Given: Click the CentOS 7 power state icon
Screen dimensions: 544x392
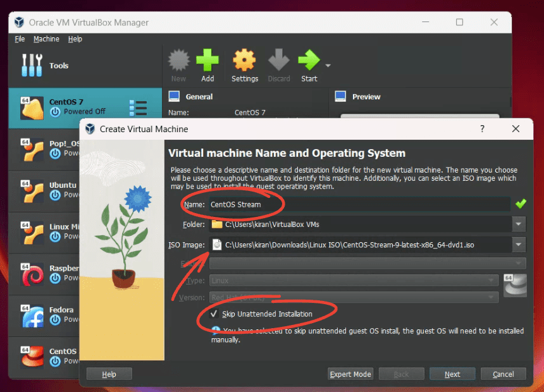Looking at the screenshot, I should [55, 112].
